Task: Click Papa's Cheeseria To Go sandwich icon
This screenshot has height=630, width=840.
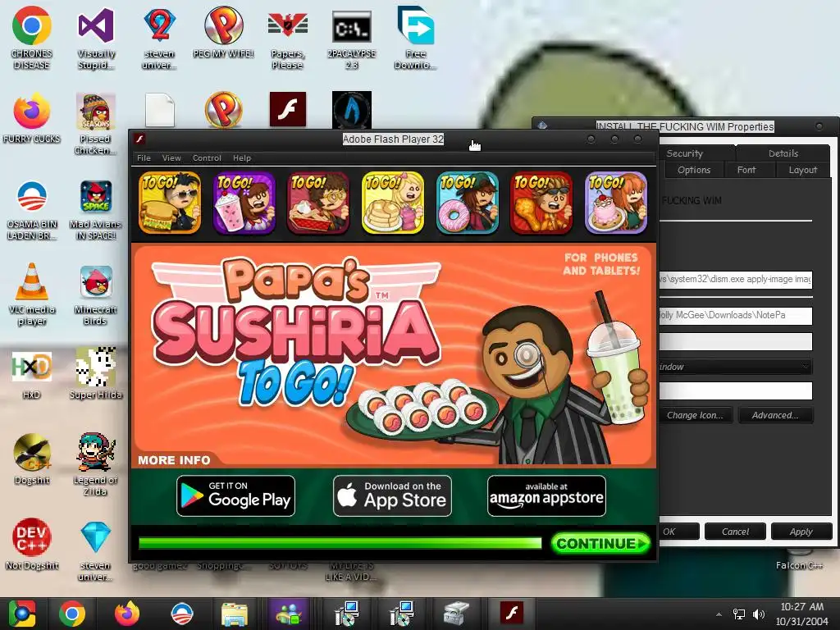Action: pyautogui.click(x=170, y=203)
